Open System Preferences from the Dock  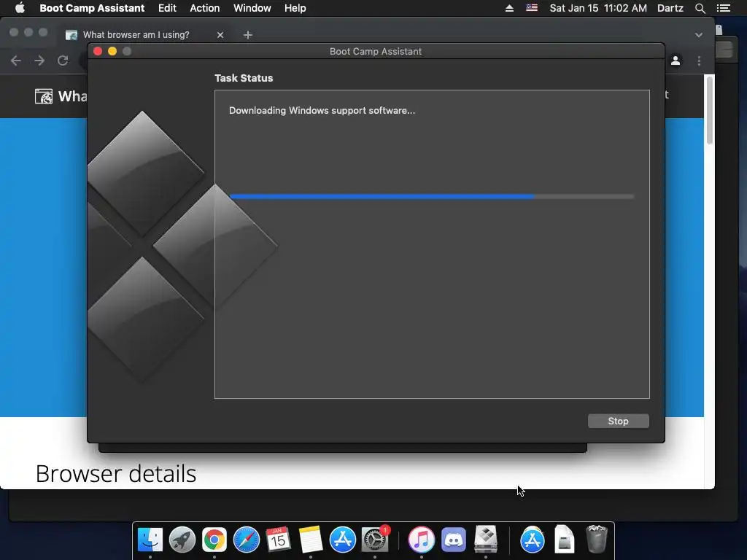(375, 540)
